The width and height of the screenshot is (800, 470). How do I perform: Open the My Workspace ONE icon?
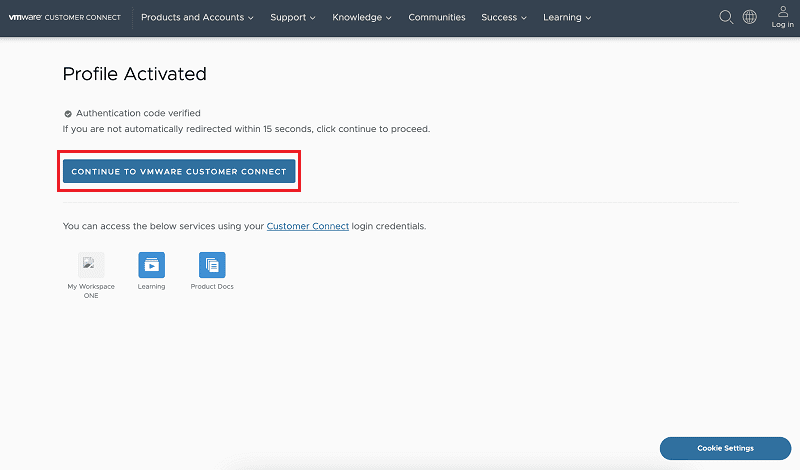91,265
